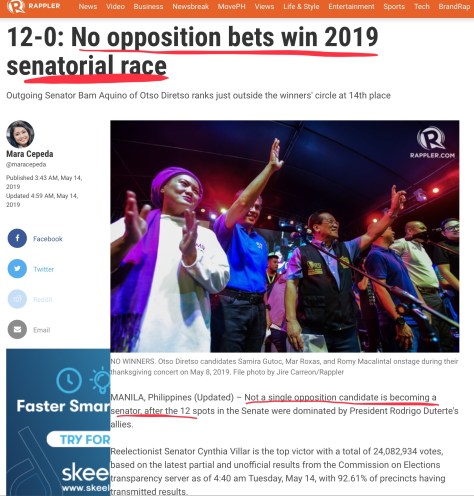
Task: Share article via Reddit icon
Action: coord(17,299)
